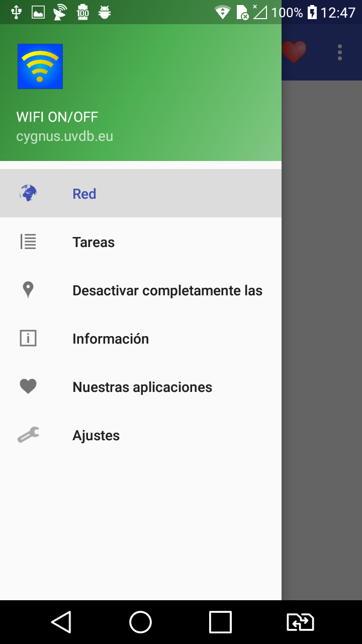Tap the Android back navigation button
362x644 pixels.
click(x=61, y=622)
